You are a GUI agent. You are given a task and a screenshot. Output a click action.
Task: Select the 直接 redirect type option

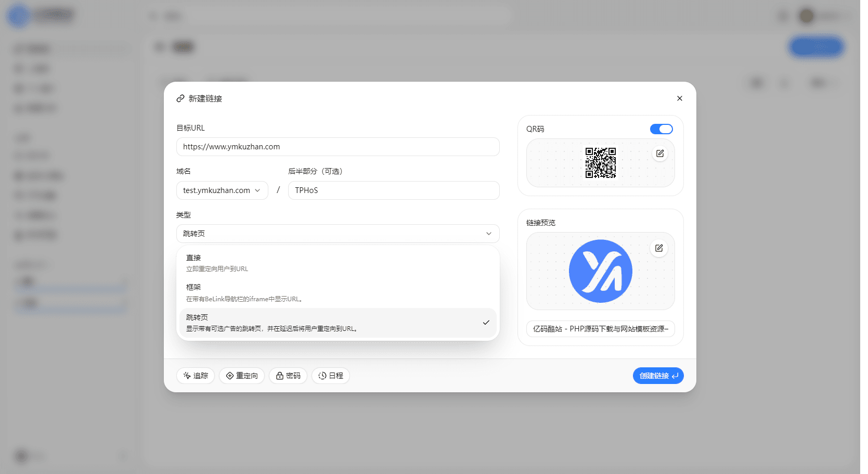coord(338,263)
